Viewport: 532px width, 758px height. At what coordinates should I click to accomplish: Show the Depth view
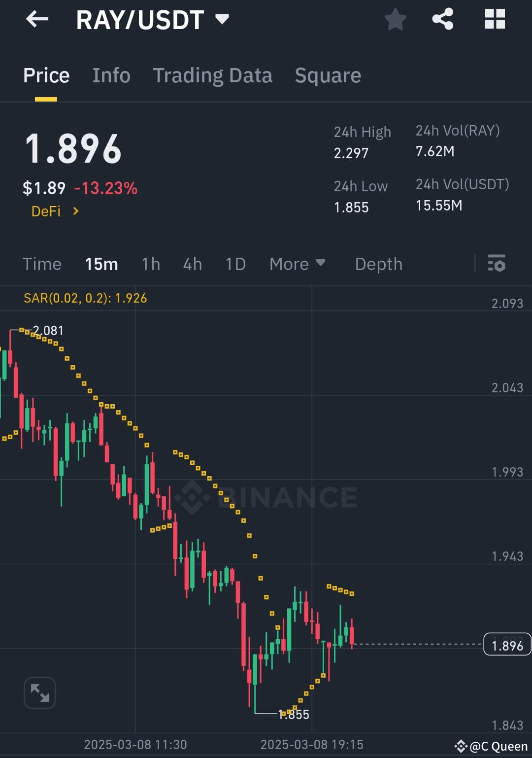click(378, 264)
